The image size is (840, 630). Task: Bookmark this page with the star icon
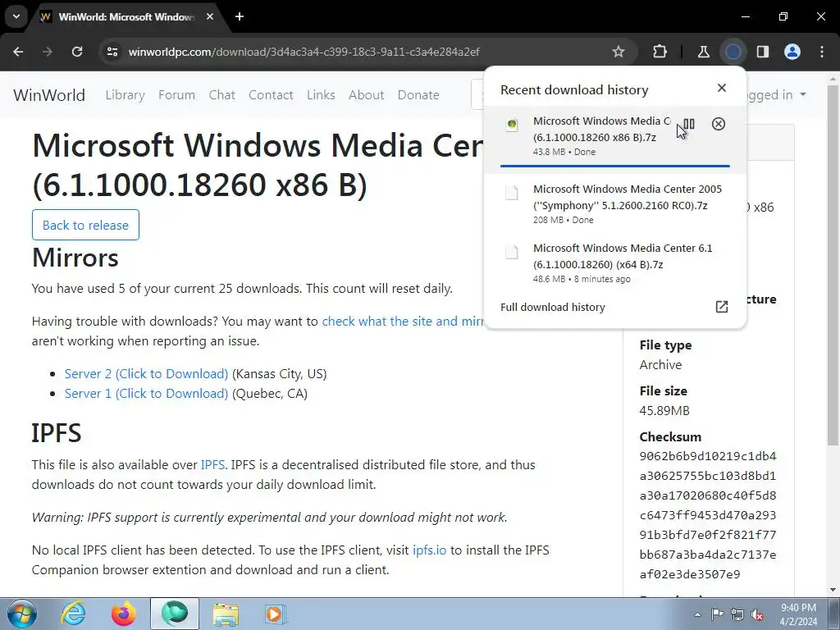619,52
